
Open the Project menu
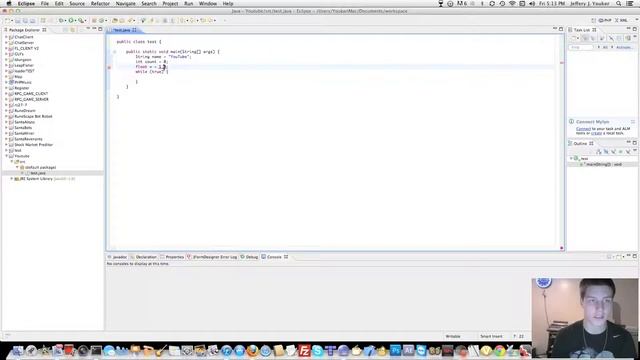(170, 3)
